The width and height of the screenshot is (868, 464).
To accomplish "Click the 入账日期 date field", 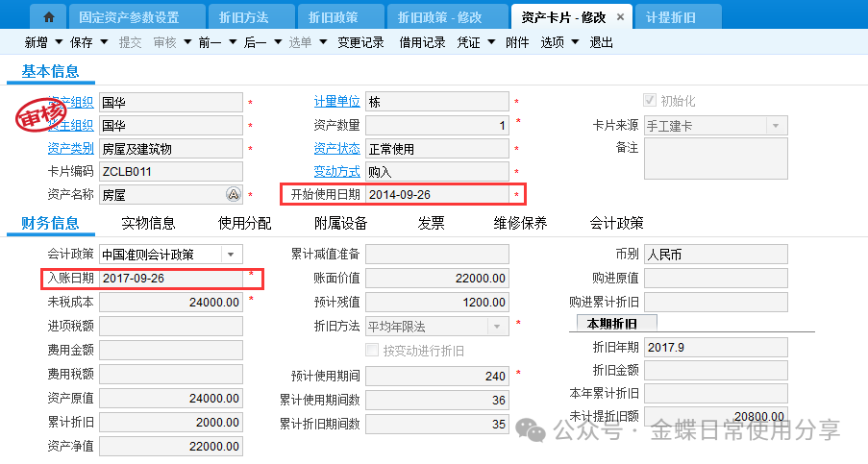I will 171,279.
